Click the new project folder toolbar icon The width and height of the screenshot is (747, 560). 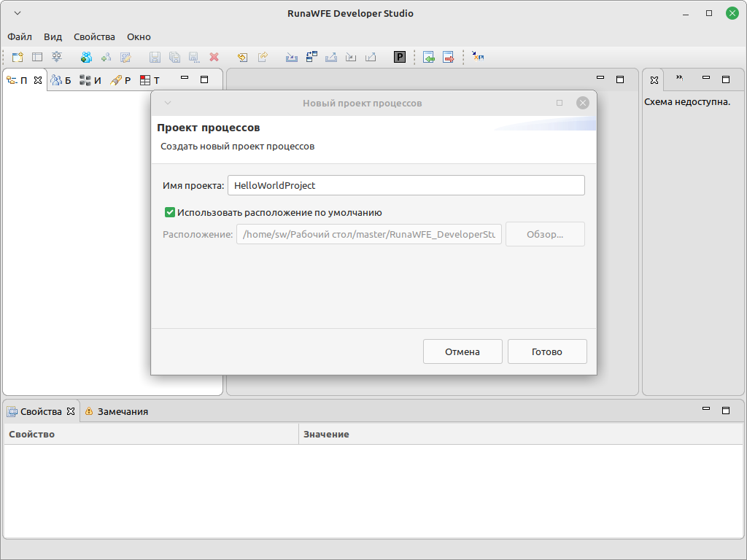click(x=18, y=57)
